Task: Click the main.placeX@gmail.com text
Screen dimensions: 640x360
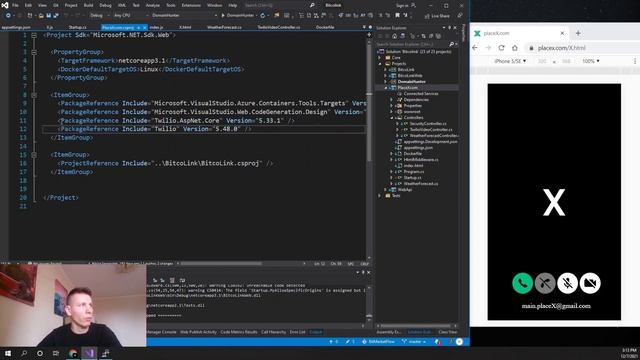Action: [556, 306]
